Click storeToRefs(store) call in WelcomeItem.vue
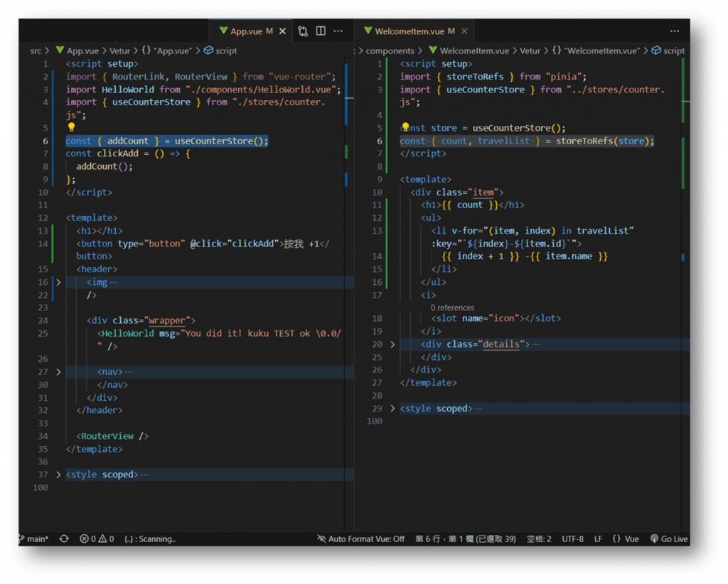The image size is (728, 584). coord(602,141)
